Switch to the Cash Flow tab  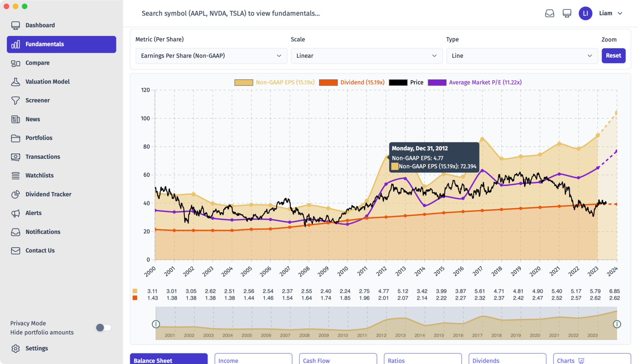click(x=338, y=359)
